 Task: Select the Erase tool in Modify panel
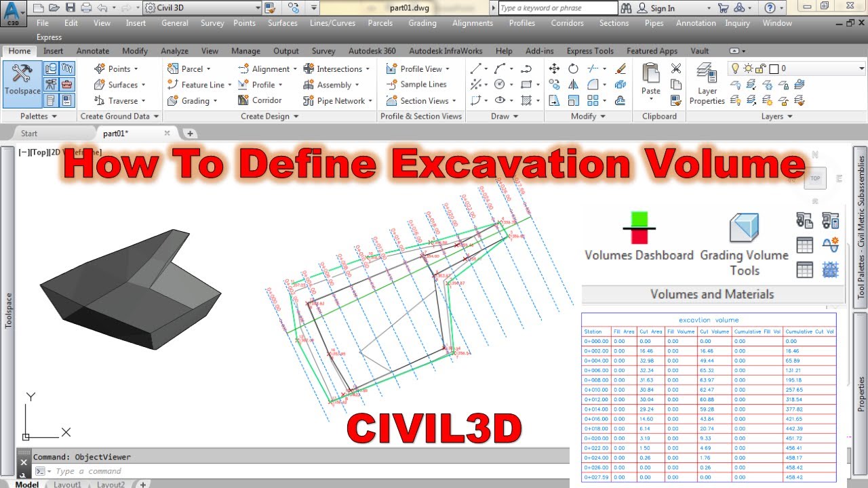620,68
